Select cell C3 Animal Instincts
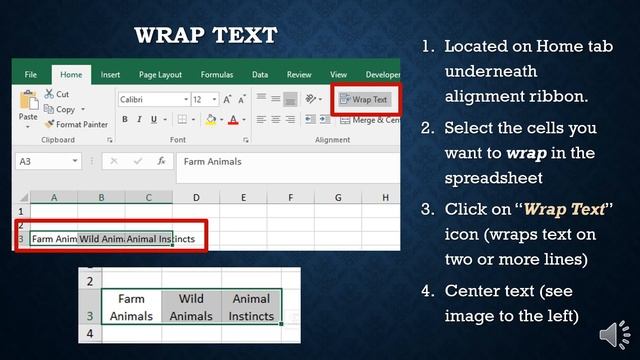Screen dimensions: 640x360 point(149,239)
